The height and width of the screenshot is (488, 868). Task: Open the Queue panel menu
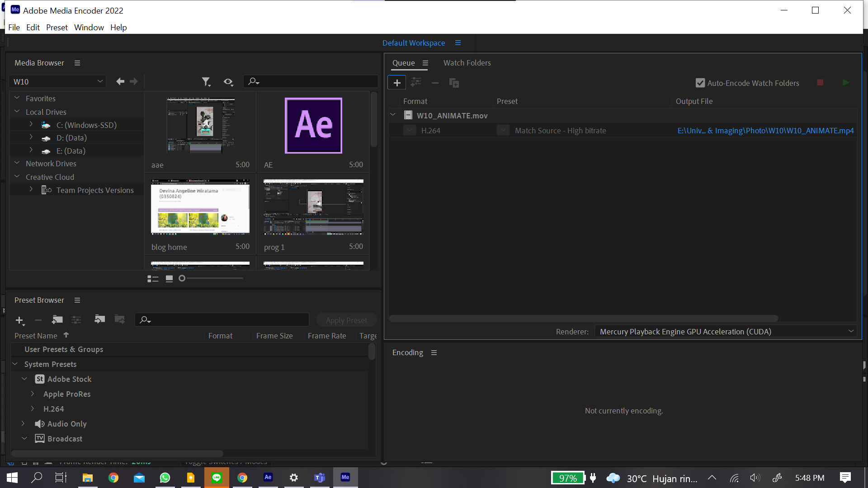(425, 63)
